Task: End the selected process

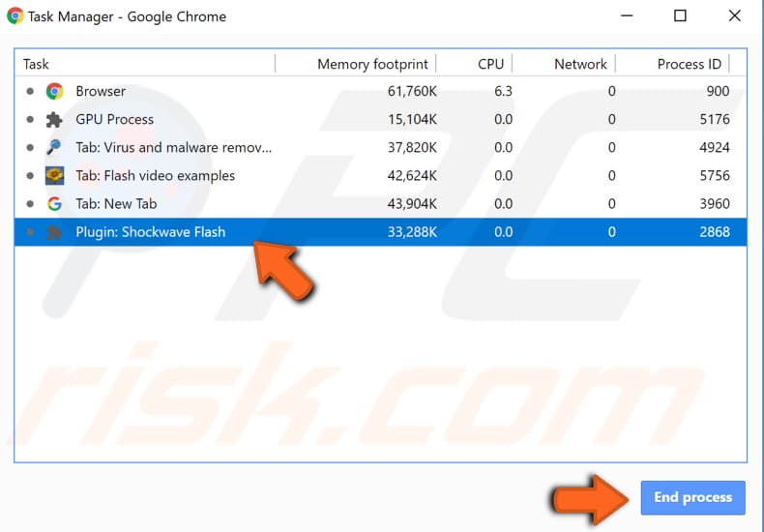Action: [692, 497]
